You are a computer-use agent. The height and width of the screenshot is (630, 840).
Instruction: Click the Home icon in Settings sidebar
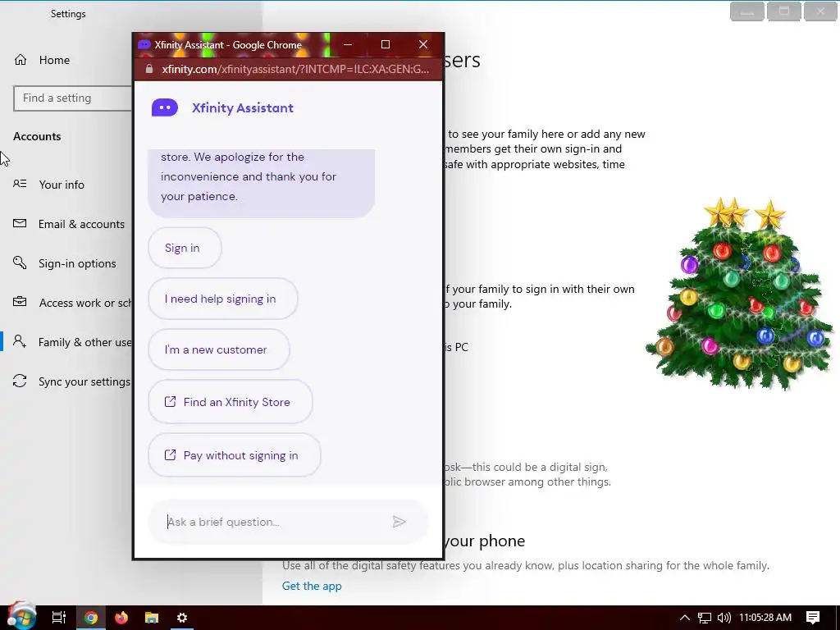click(x=21, y=59)
